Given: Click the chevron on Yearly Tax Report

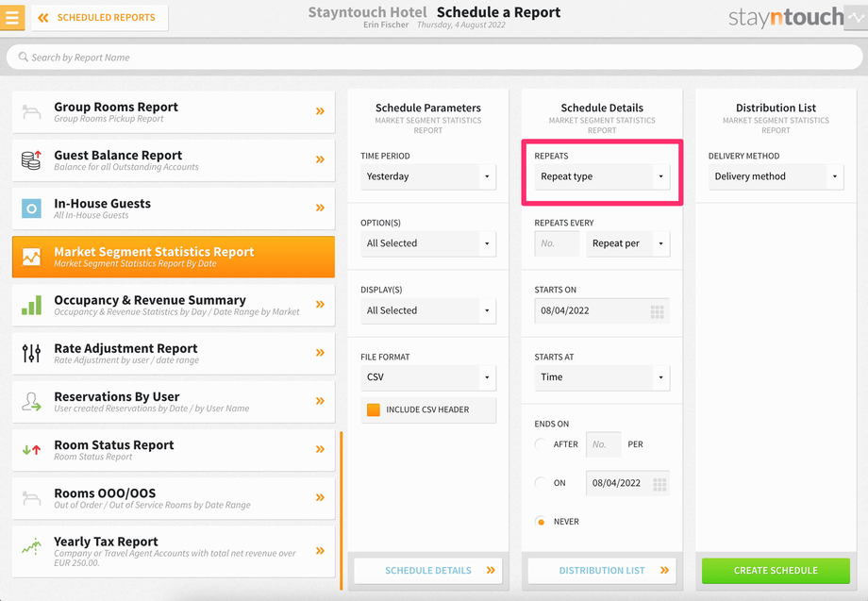Looking at the screenshot, I should click(x=320, y=551).
